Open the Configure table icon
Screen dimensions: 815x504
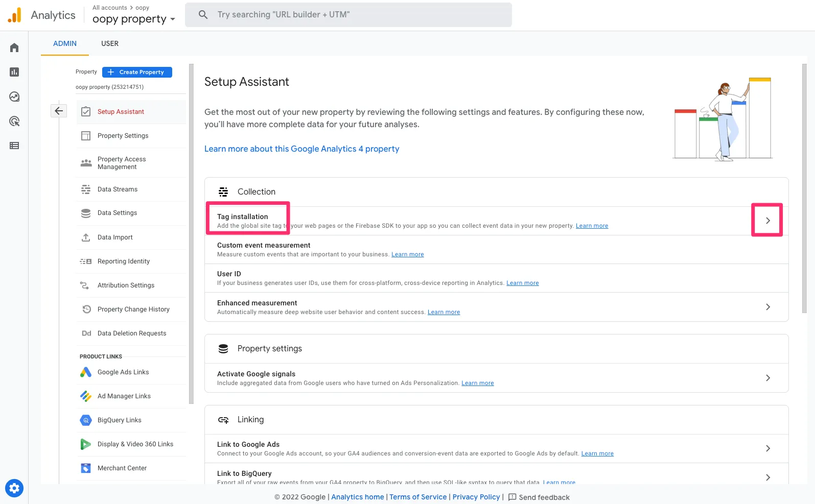coord(14,146)
